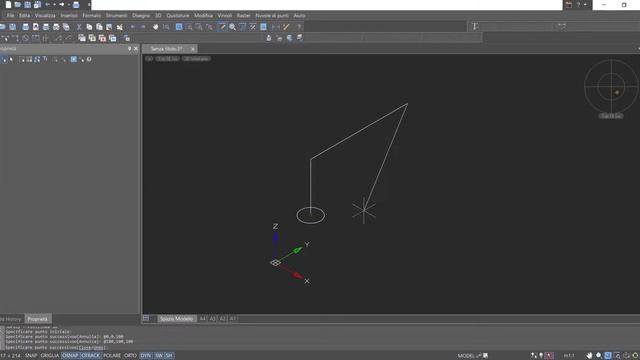Viewport: 640px width, 360px height.
Task: Click the view compass navigation widget
Action: click(x=611, y=87)
